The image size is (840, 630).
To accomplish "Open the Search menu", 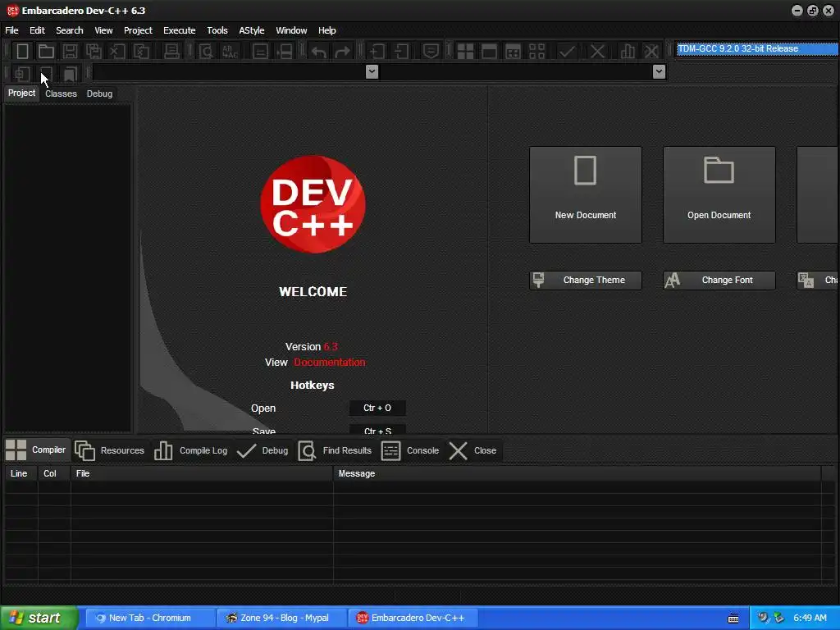I will [70, 30].
